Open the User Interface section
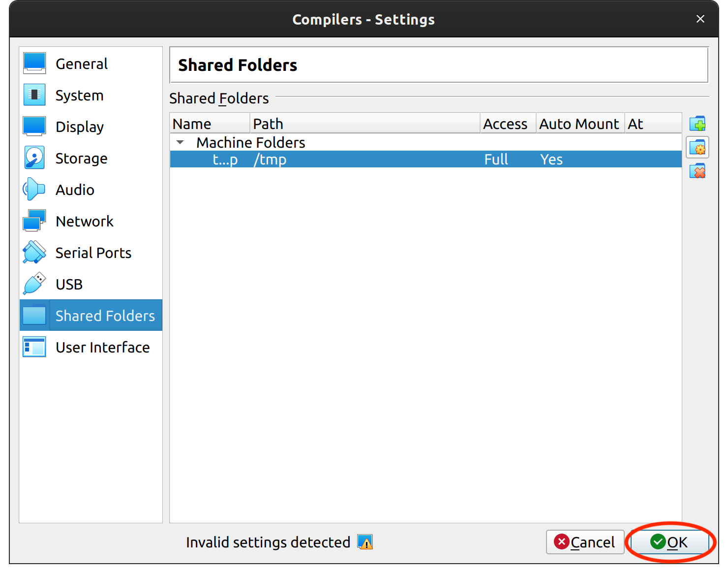This screenshot has height=573, width=728. click(102, 348)
